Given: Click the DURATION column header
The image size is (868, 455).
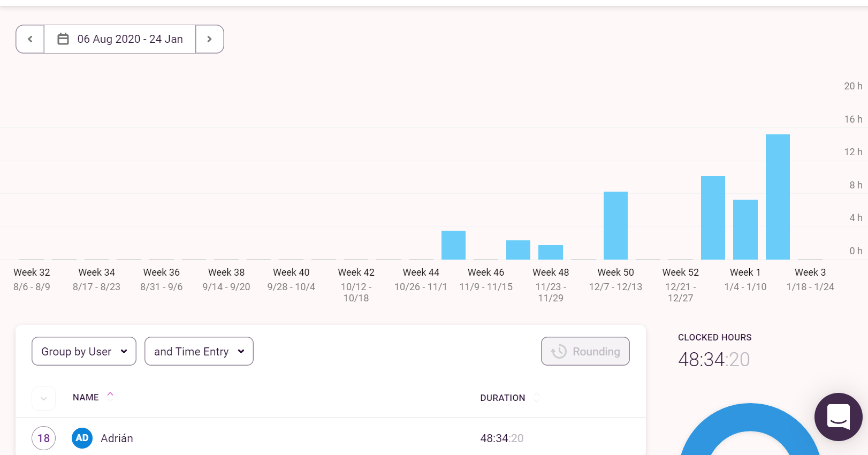Looking at the screenshot, I should tap(502, 398).
